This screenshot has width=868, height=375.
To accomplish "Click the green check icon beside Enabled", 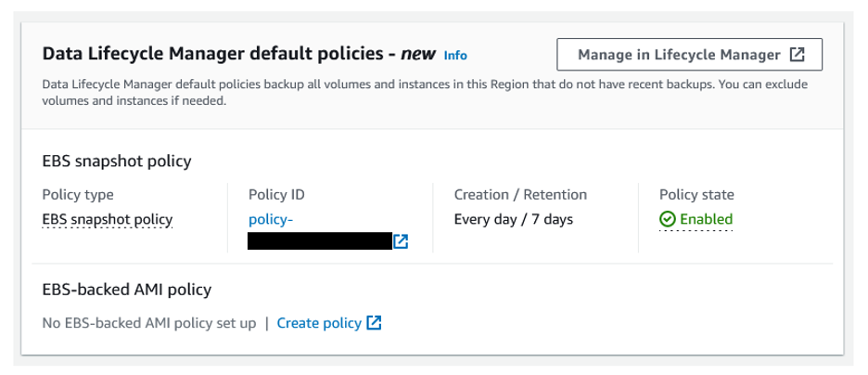I will click(668, 219).
